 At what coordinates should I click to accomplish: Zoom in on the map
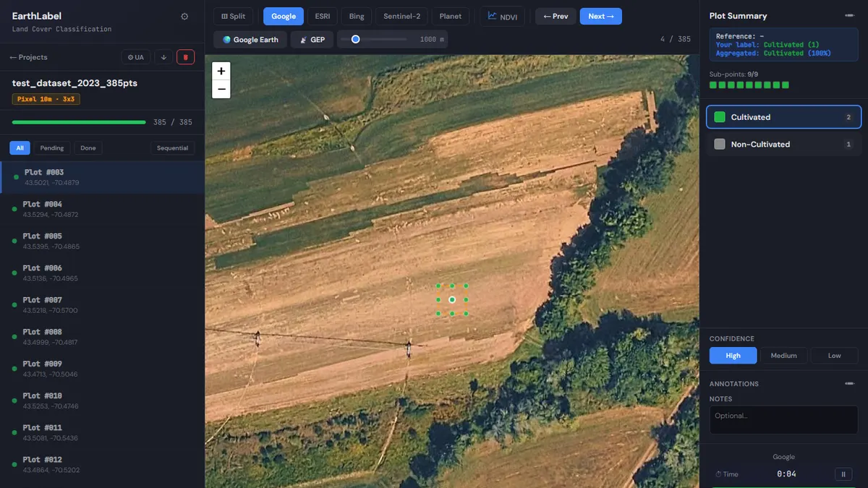221,71
